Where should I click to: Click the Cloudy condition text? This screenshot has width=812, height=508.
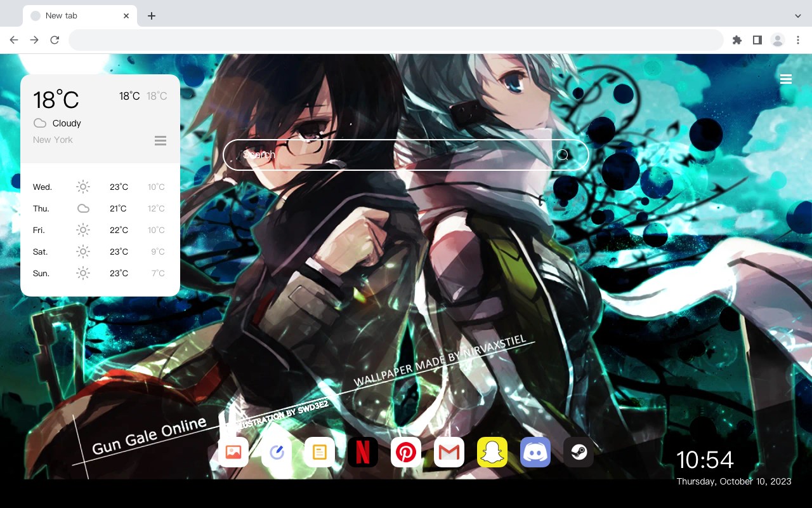tap(67, 123)
